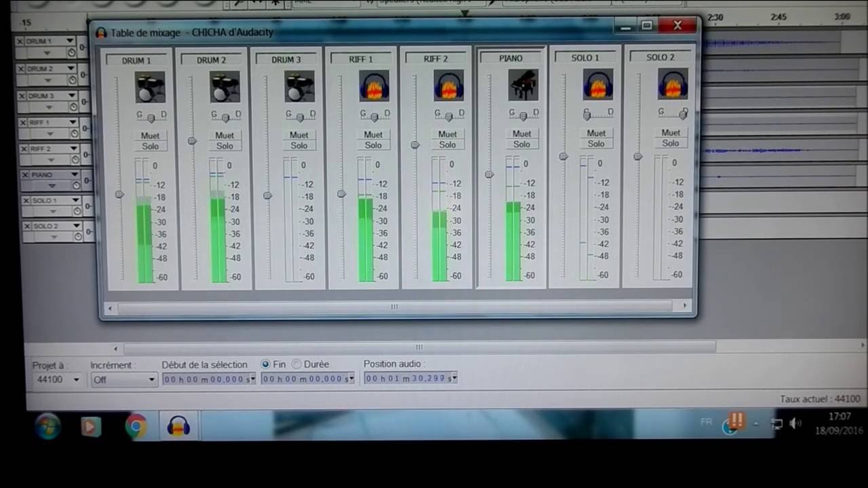Solo the DRUM 2 track in mixer
868x488 pixels.
click(x=224, y=146)
